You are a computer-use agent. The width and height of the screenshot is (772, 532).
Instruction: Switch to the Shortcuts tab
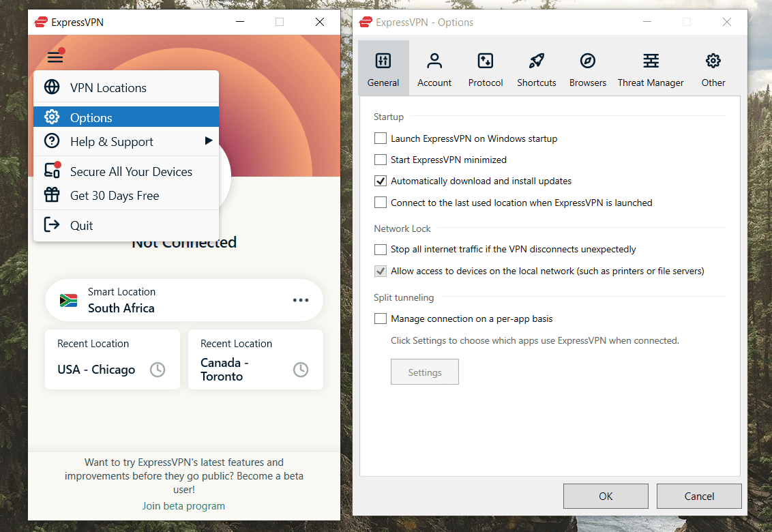click(x=537, y=68)
